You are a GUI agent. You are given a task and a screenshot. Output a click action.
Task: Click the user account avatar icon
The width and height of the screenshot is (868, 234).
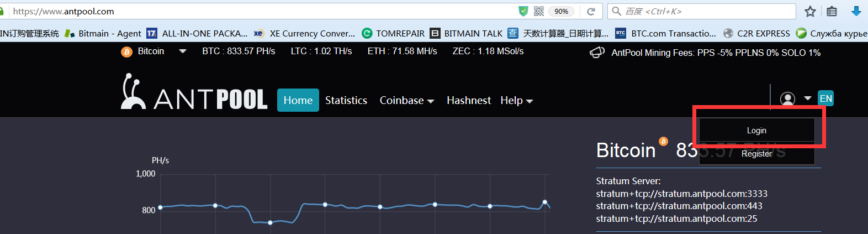click(x=787, y=99)
